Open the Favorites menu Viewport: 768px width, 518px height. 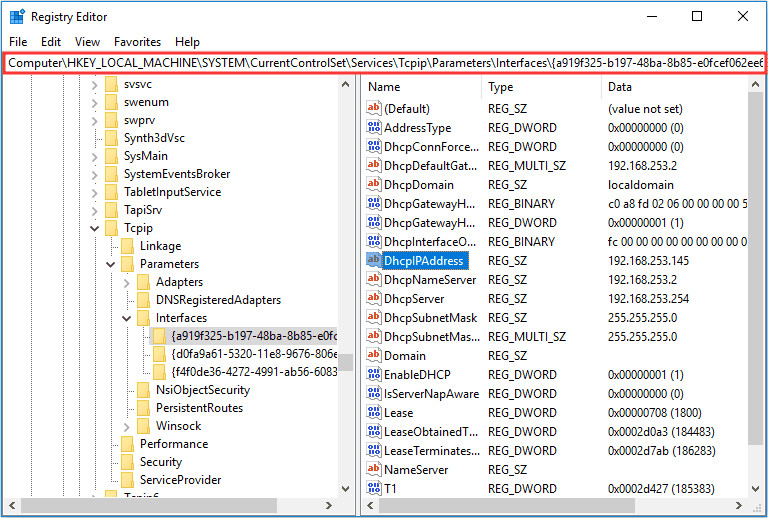click(x=137, y=42)
